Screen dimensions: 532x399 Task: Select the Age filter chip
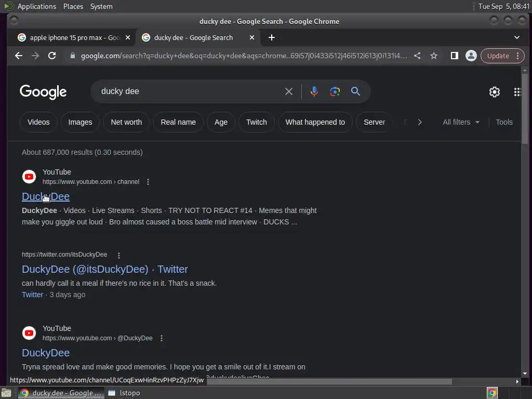(221, 122)
